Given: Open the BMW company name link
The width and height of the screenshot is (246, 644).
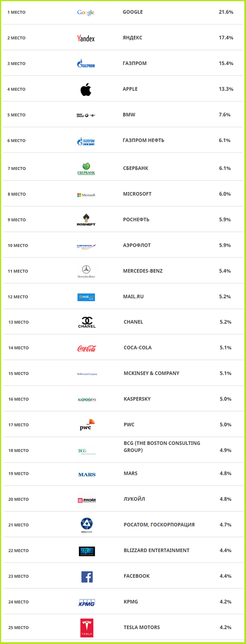Looking at the screenshot, I should tap(129, 115).
